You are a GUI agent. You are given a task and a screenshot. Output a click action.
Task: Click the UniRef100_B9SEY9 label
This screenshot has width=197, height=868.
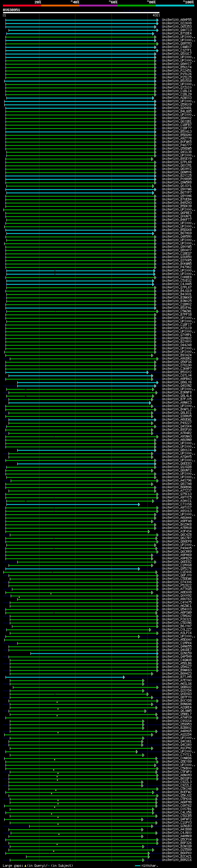[x=177, y=159]
